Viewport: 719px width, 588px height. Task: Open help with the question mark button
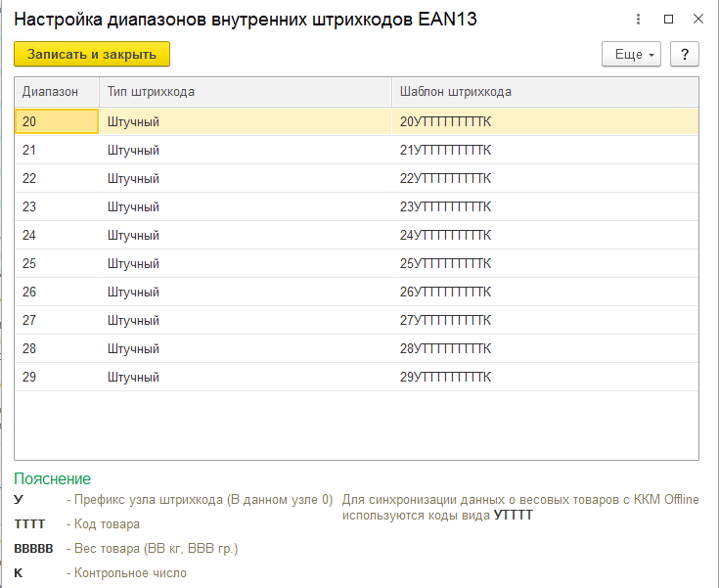pos(685,55)
